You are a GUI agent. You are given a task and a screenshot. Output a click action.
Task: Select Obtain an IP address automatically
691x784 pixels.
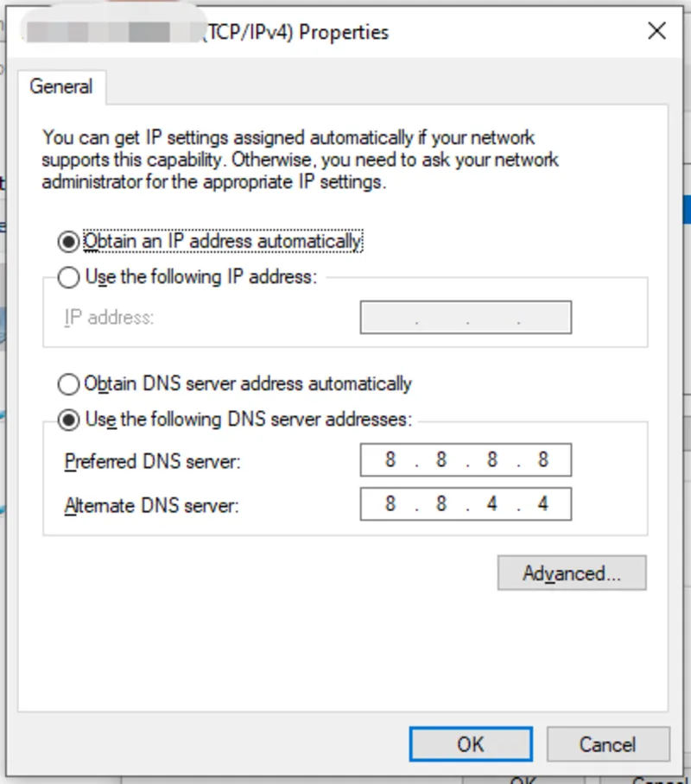coord(68,241)
